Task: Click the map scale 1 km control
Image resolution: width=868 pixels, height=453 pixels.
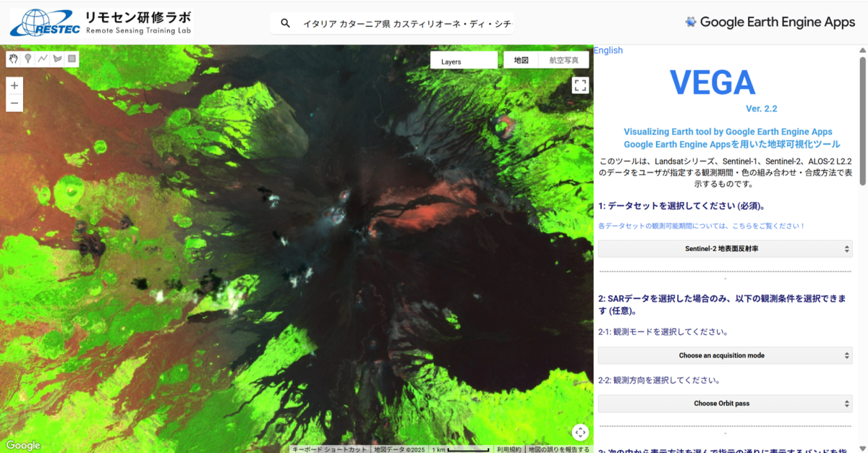Action: tap(460, 449)
